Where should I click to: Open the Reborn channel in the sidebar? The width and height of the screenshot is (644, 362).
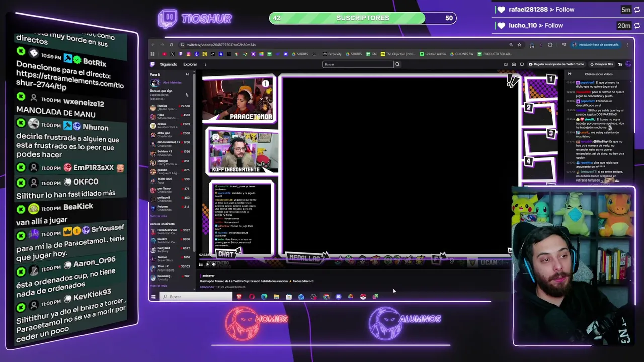click(x=170, y=208)
